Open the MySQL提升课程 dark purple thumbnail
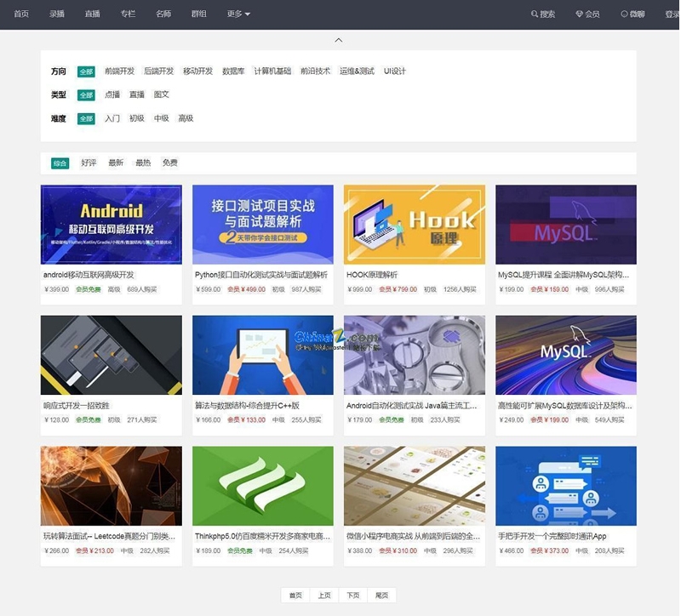 point(566,225)
